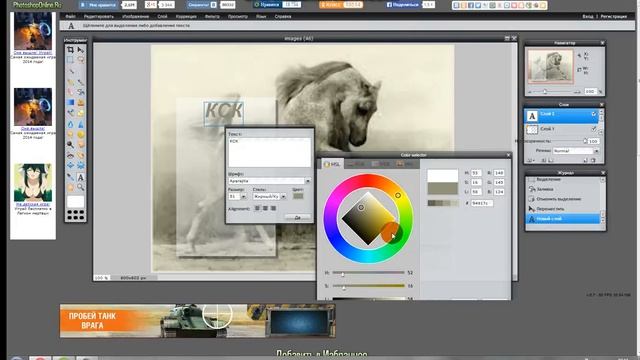Click the Вход link
The width and height of the screenshot is (640, 360).
(x=588, y=17)
